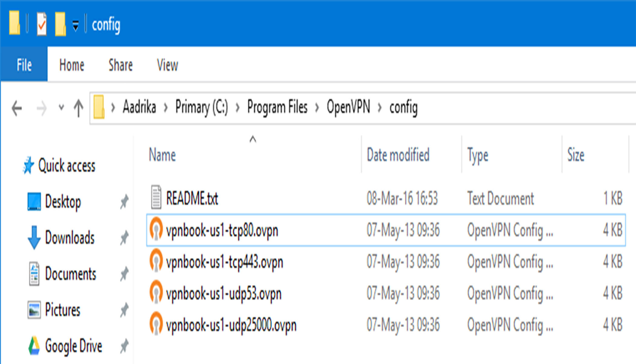This screenshot has width=636, height=364.
Task: Expand the chevron after Program Files
Action: click(317, 107)
